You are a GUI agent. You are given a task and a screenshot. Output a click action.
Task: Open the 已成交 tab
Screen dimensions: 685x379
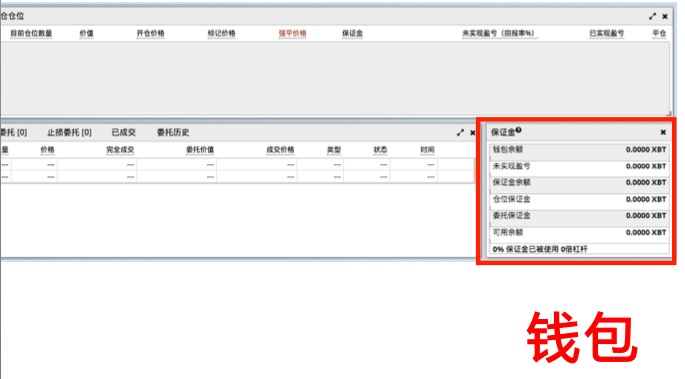(x=124, y=132)
